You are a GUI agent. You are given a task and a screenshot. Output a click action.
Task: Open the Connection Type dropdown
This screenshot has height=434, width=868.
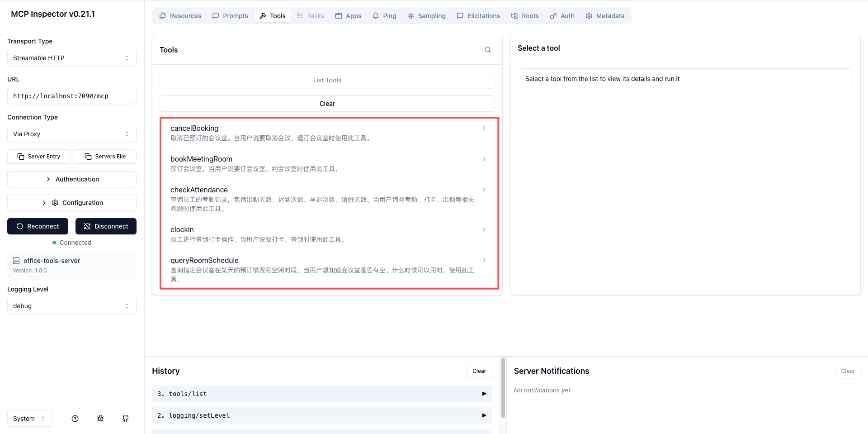coord(72,134)
